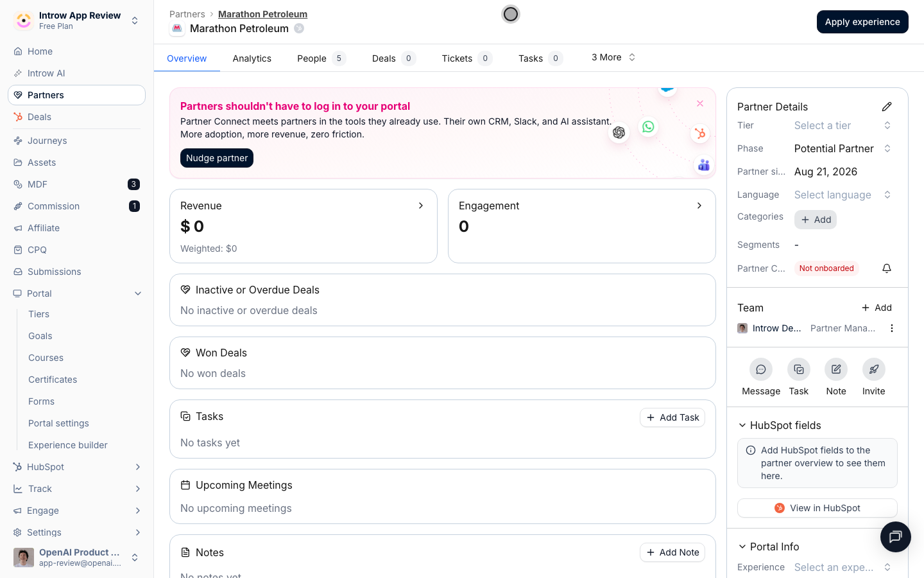
Task: Click the Add Task button
Action: (x=672, y=417)
